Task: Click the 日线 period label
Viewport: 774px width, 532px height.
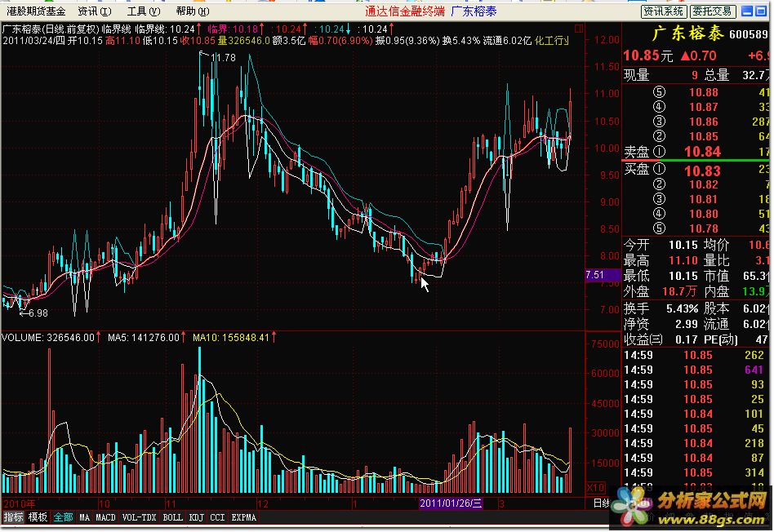Action: coord(601,503)
